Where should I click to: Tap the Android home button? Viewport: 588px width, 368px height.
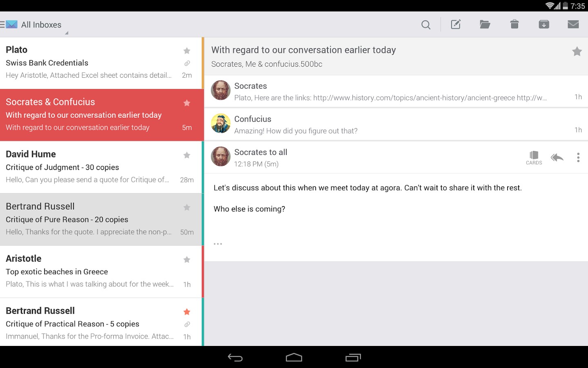coord(294,358)
